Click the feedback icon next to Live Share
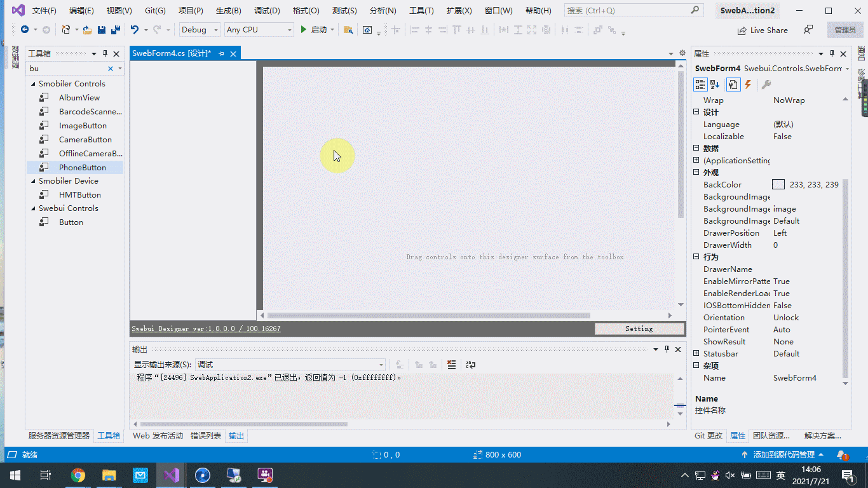The height and width of the screenshot is (488, 868). (808, 30)
